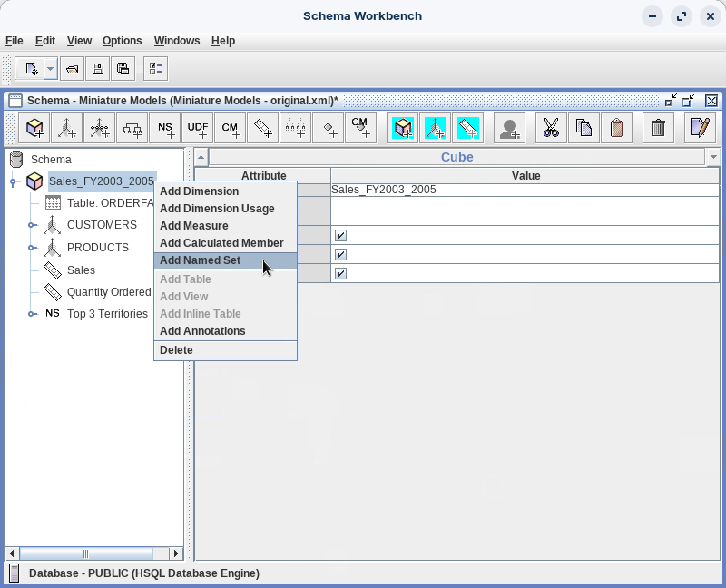Expand the CUSTOMERS dimension node
Screen dimensions: 726x588
click(33, 225)
